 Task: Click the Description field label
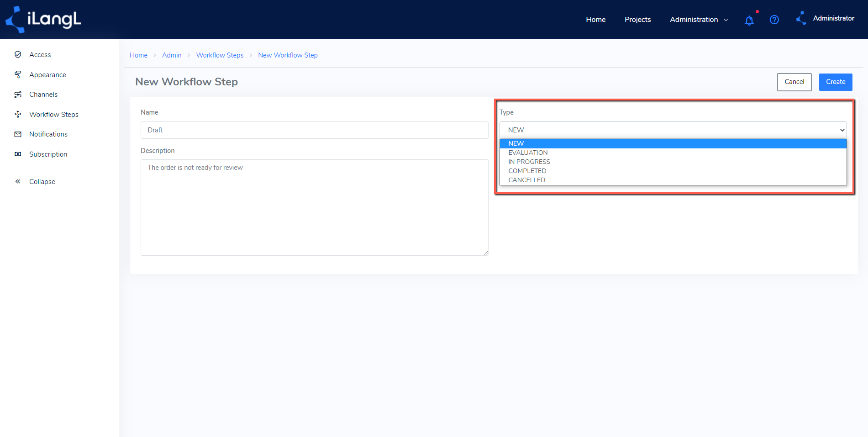click(158, 151)
